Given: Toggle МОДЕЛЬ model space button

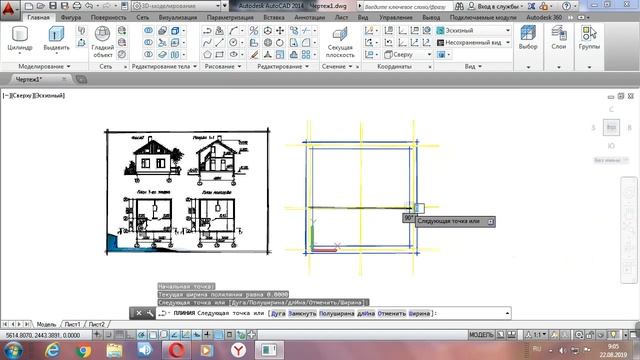Looking at the screenshot, I should tap(481, 335).
